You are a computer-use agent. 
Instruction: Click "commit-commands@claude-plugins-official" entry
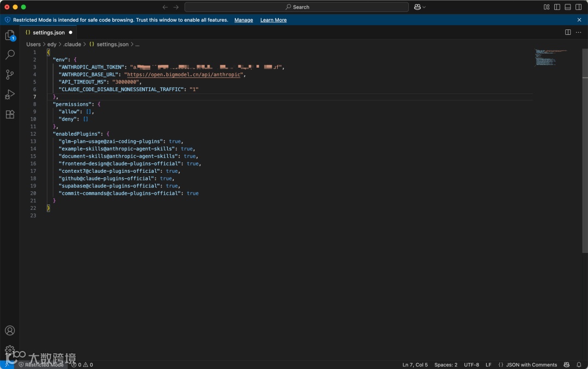pyautogui.click(x=120, y=193)
